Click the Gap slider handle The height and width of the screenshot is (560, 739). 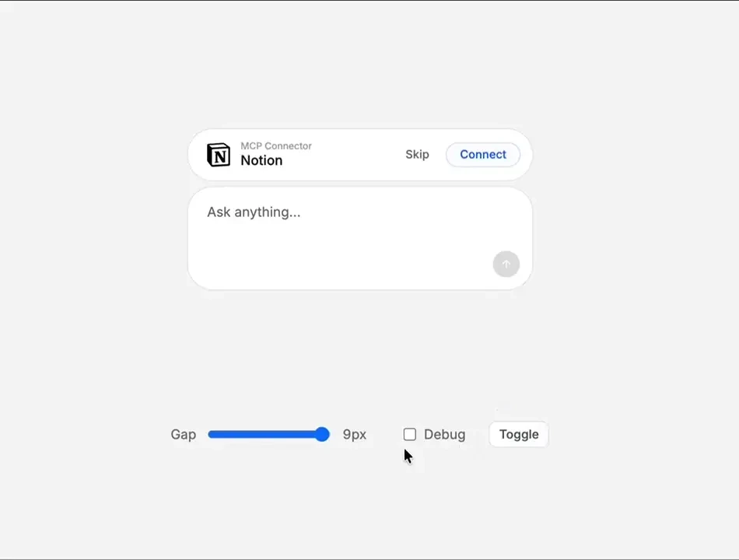tap(322, 434)
